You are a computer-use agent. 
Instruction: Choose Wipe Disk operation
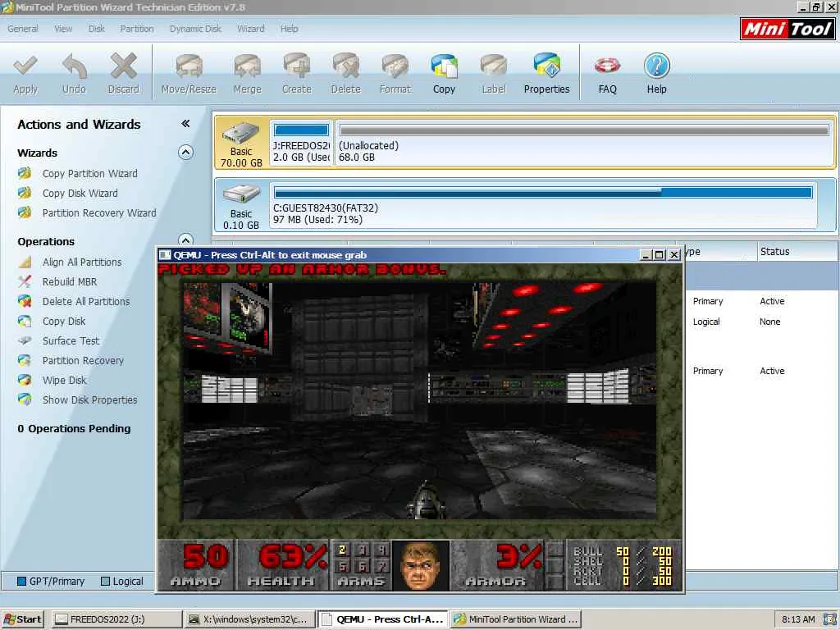64,381
